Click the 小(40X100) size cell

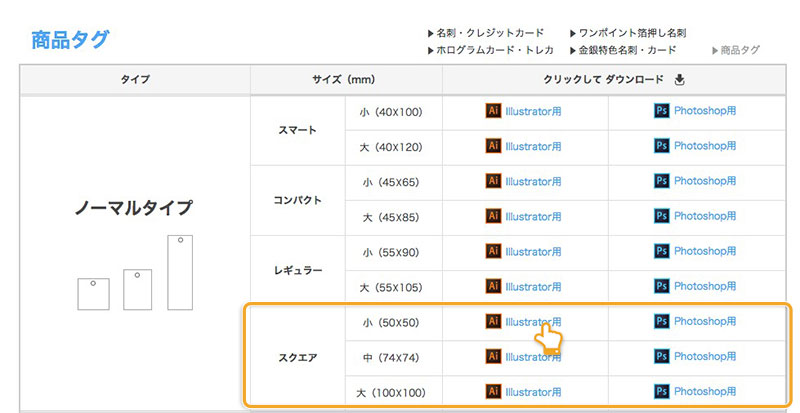point(393,112)
